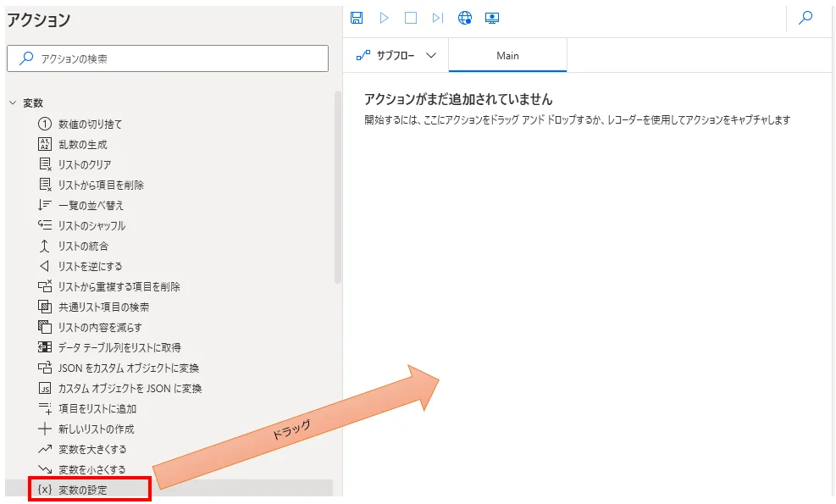Select JSON をカスタム オブジェクトに変換 action
836x504 pixels.
pyautogui.click(x=128, y=368)
